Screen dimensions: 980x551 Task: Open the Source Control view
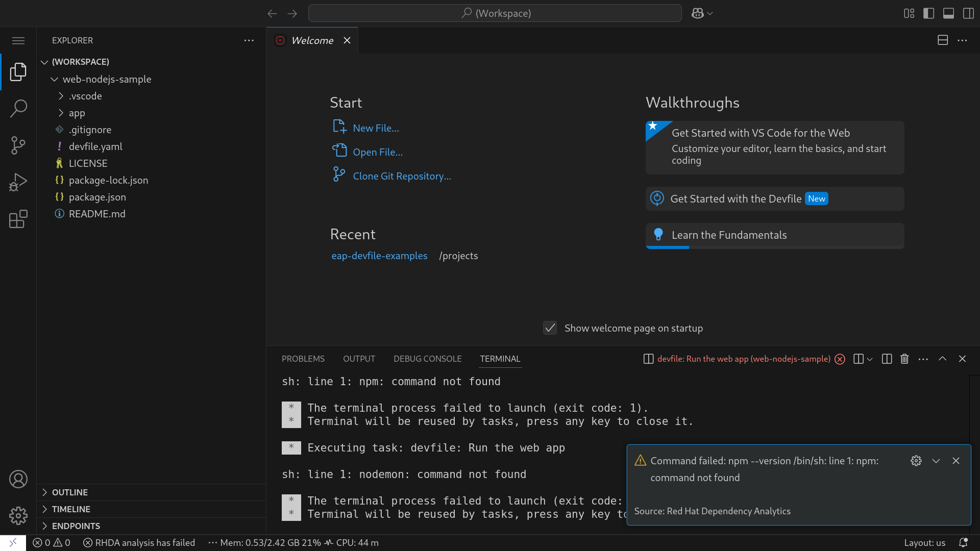tap(18, 145)
